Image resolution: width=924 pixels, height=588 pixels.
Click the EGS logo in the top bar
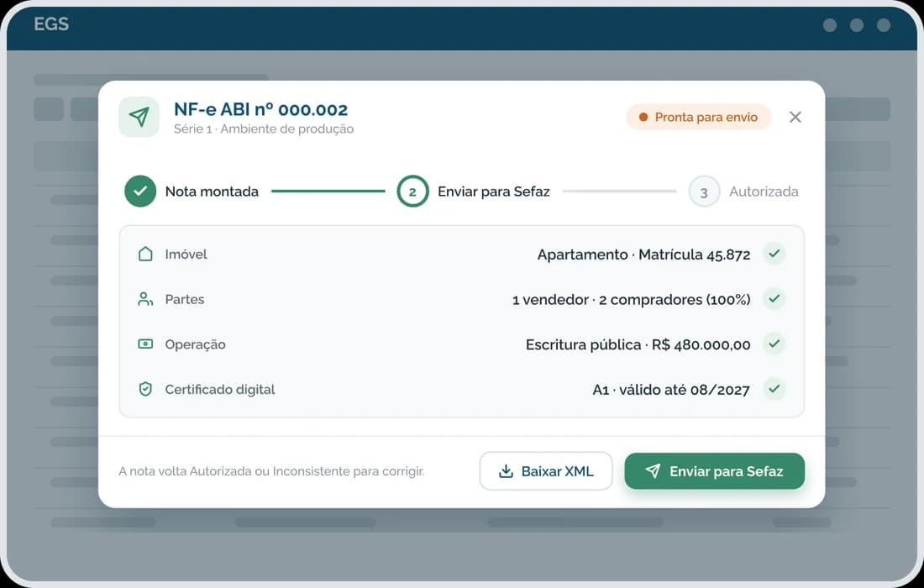coord(51,24)
